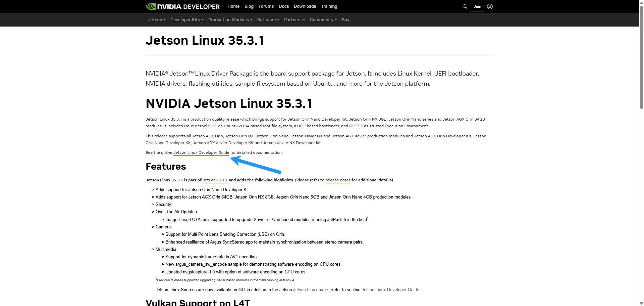Click the page vertical scrollbar thumb
This screenshot has height=306, width=644.
coord(641,56)
